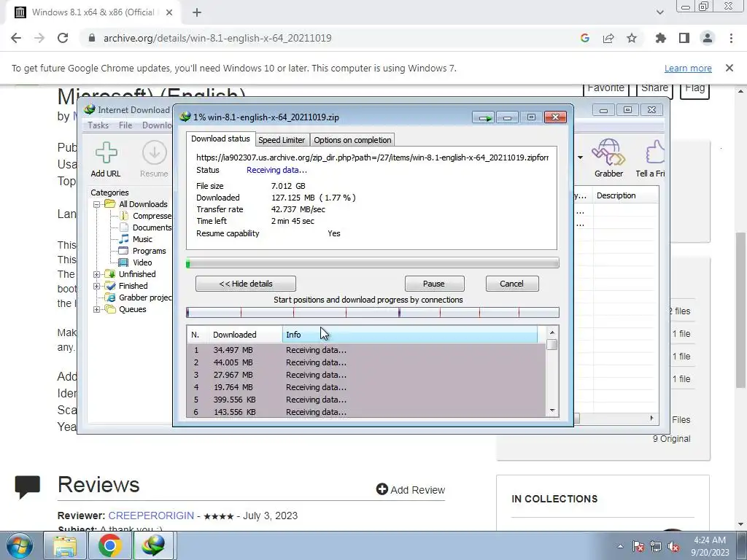This screenshot has width=747, height=560.
Task: Click the Action Center flag tray icon
Action: click(x=638, y=546)
